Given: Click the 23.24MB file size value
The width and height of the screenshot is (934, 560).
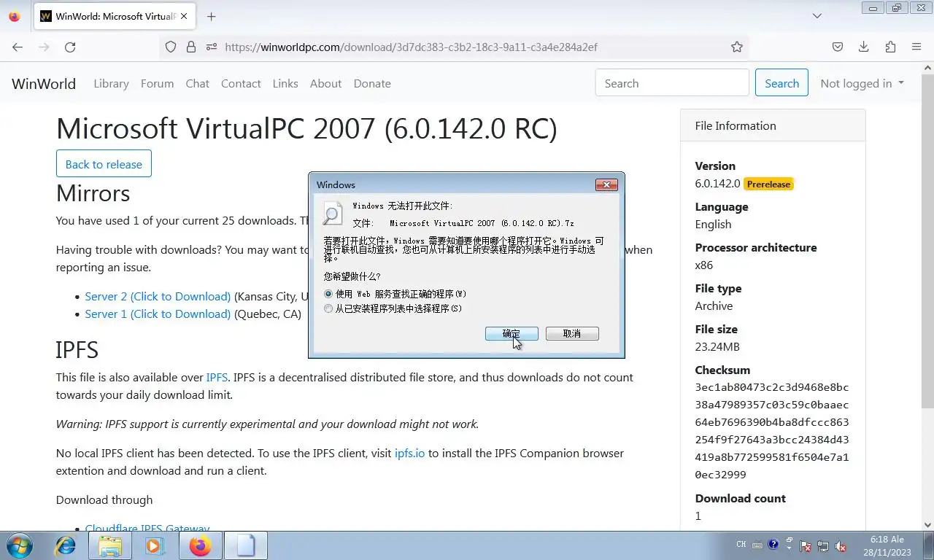Looking at the screenshot, I should tap(717, 346).
